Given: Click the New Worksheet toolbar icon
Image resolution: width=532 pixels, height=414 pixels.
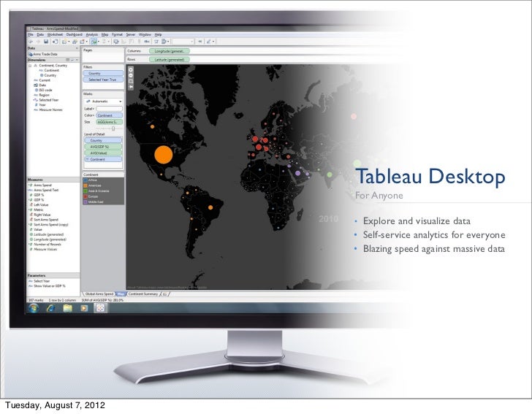Looking at the screenshot, I should pyautogui.click(x=64, y=42).
